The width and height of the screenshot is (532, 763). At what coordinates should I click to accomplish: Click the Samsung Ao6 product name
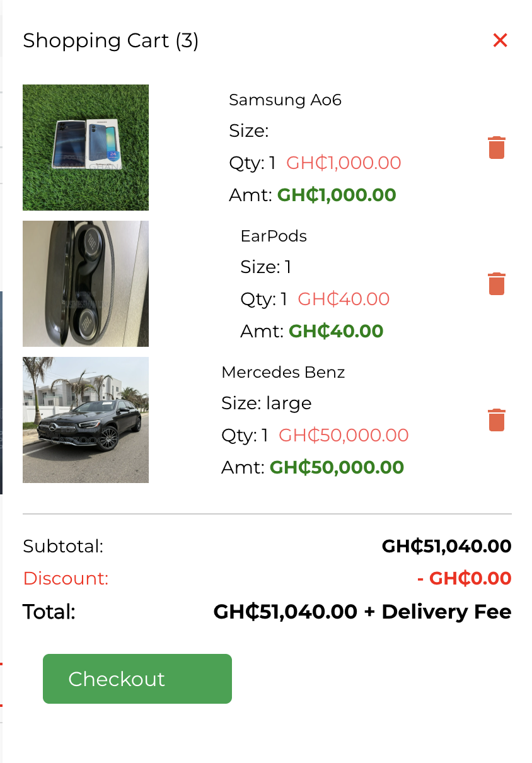285,100
